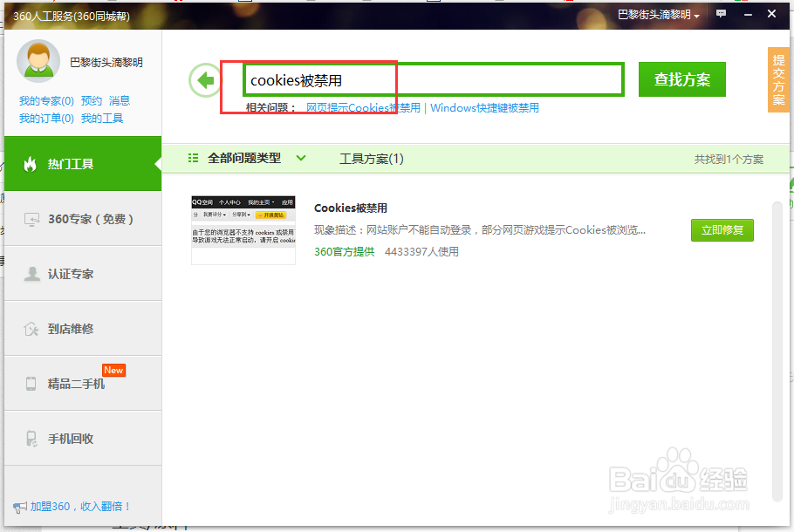Open related question Windows快捷键被禁用

[484, 108]
